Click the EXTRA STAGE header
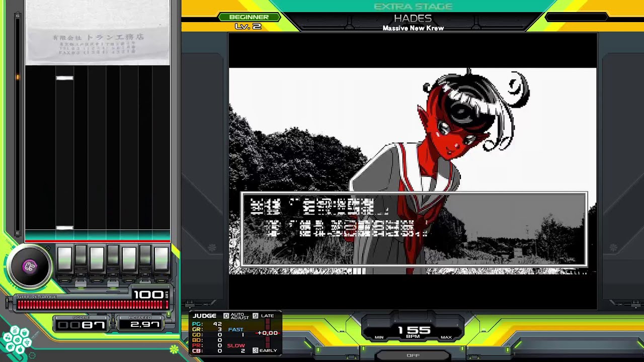 (x=413, y=7)
